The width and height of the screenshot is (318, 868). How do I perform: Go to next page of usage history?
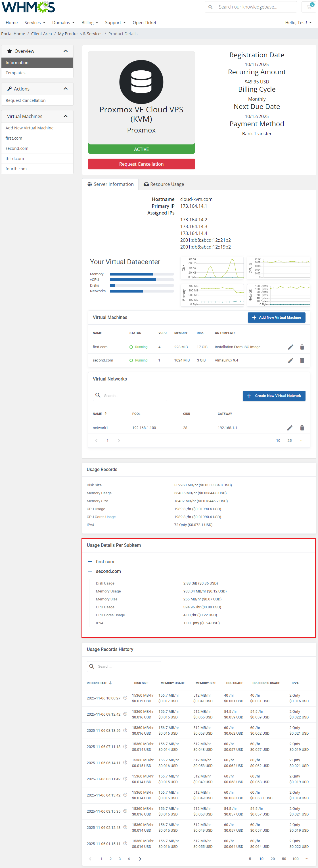[x=140, y=859]
